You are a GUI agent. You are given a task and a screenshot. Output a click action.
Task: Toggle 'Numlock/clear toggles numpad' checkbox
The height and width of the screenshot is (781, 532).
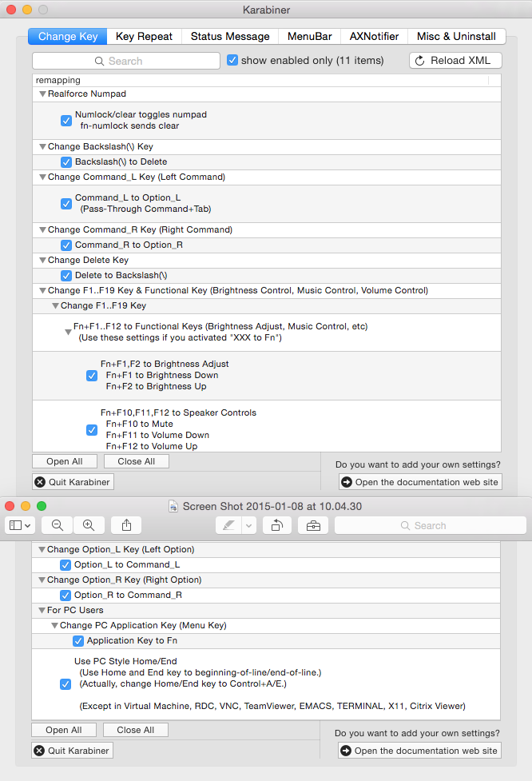click(66, 121)
